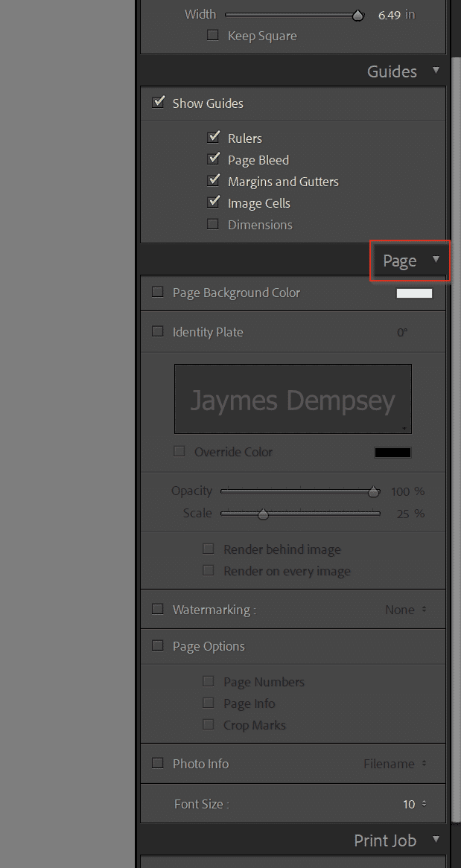Turn on Watermarking

click(157, 608)
